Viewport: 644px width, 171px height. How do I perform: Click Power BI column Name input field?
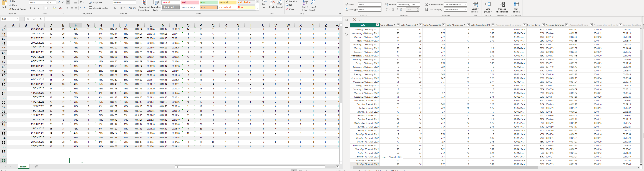click(370, 4)
